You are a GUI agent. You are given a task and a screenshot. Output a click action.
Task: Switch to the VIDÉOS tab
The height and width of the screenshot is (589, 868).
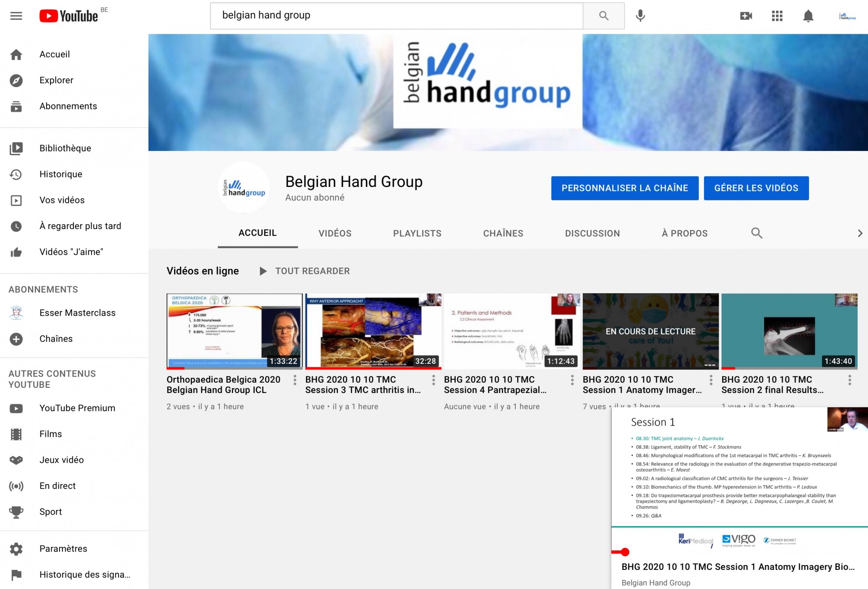click(x=335, y=233)
